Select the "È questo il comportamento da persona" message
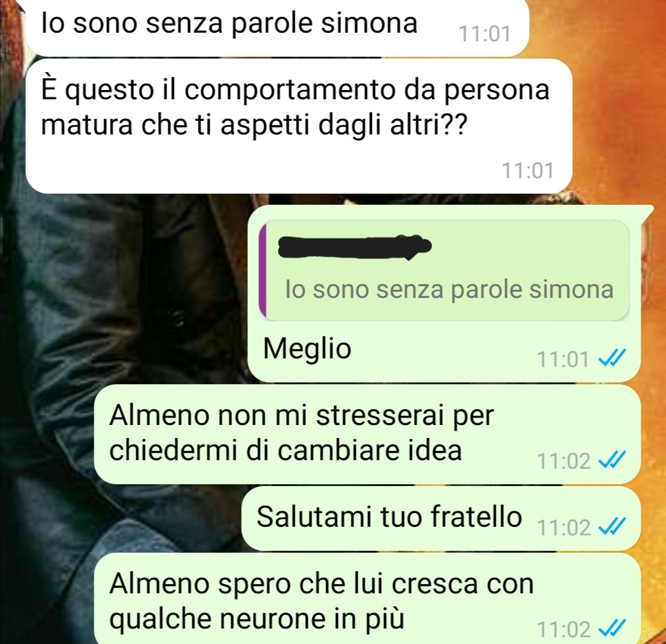Screen dimensions: 666x644 pos(299,126)
